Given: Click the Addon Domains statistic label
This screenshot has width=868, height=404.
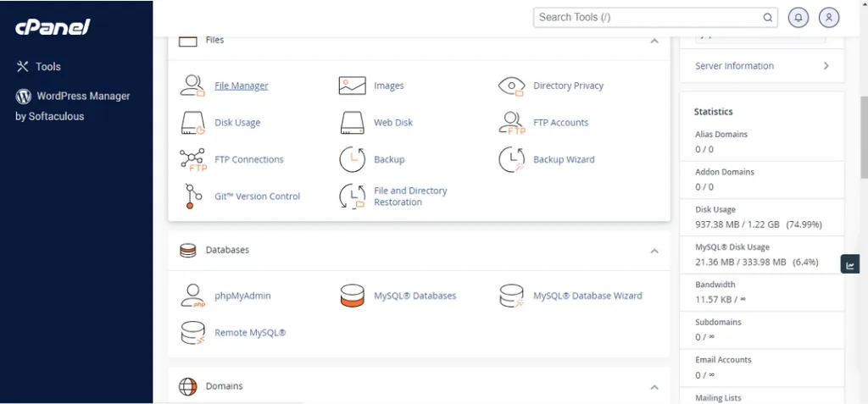Looking at the screenshot, I should tap(725, 172).
